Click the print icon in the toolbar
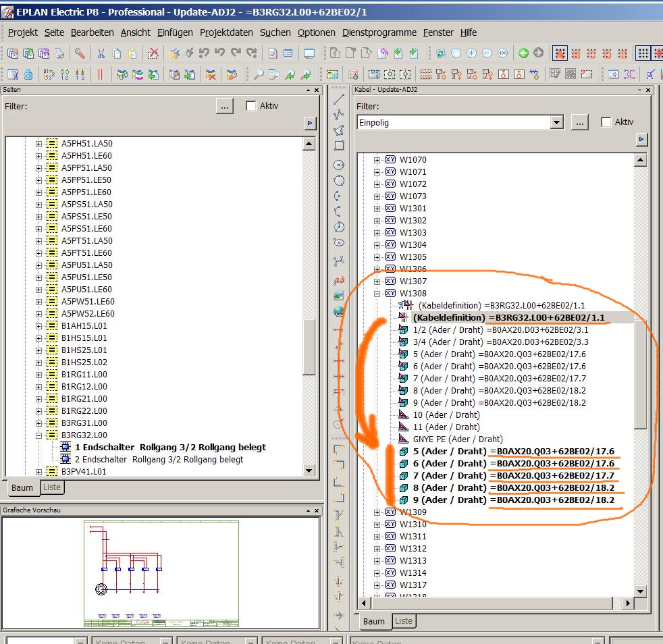The image size is (663, 644). coord(59,53)
